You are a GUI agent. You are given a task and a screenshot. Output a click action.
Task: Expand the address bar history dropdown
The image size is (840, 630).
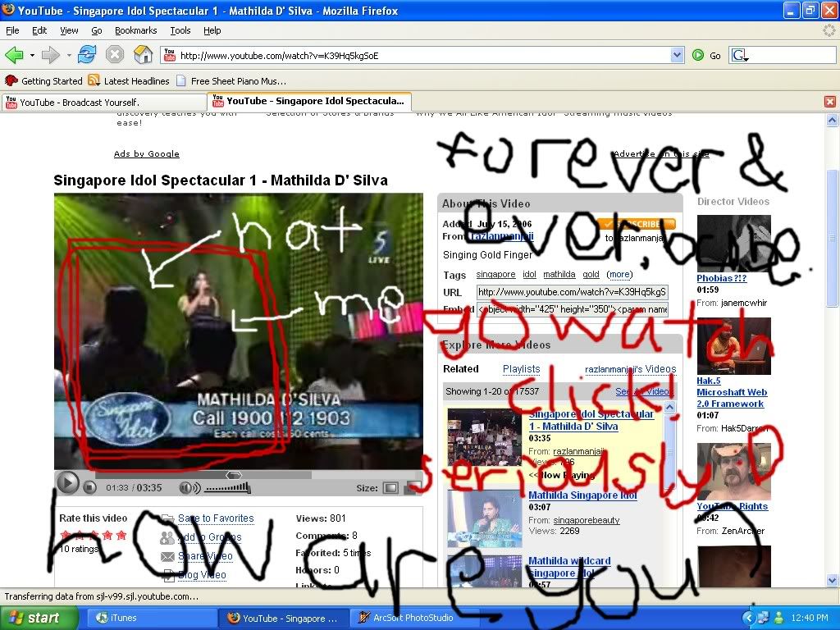(x=677, y=55)
